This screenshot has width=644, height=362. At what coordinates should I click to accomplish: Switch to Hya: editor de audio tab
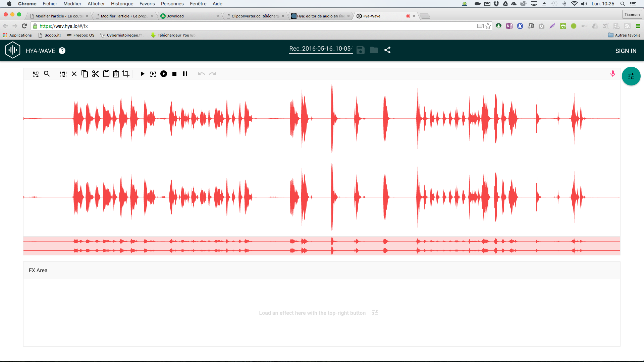tap(320, 16)
